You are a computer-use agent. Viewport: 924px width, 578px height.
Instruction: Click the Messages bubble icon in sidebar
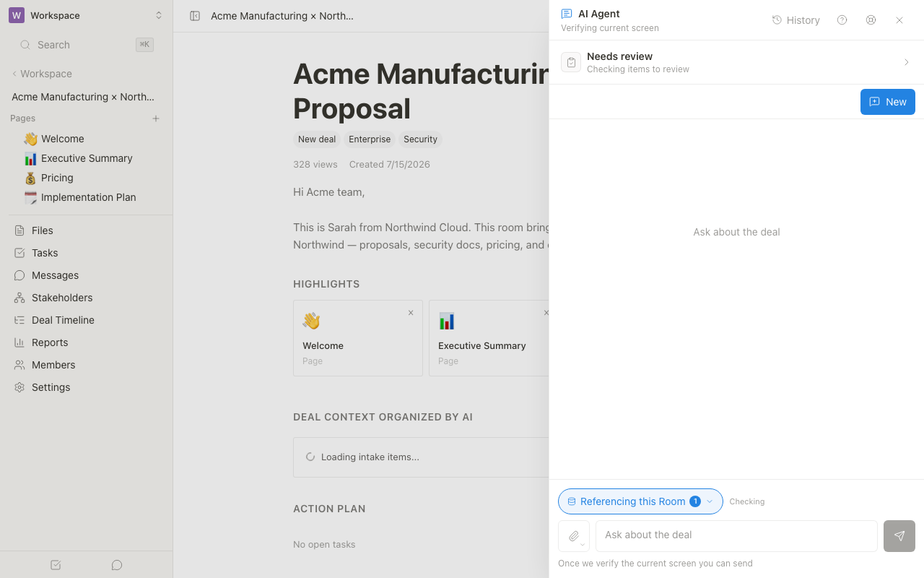click(19, 275)
